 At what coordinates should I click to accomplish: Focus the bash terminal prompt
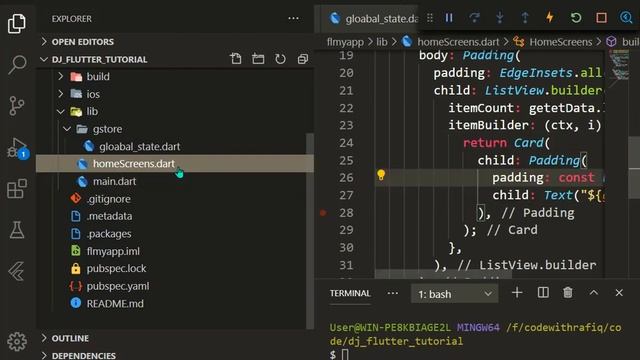click(345, 354)
